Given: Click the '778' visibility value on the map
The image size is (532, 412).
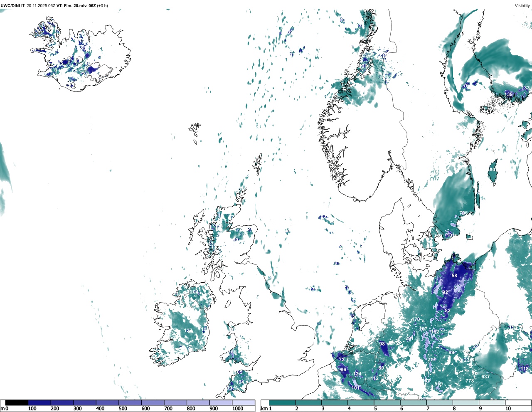Looking at the screenshot, I should click(470, 381).
